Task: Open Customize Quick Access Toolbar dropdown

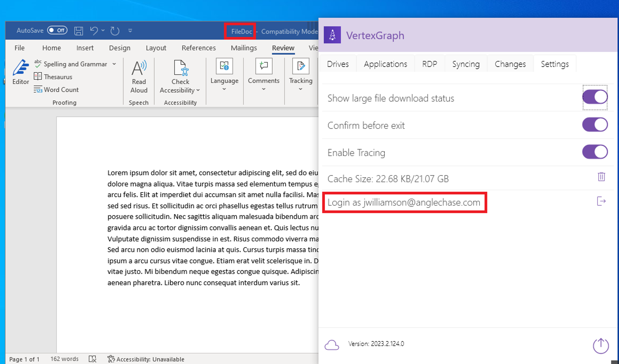Action: tap(130, 31)
